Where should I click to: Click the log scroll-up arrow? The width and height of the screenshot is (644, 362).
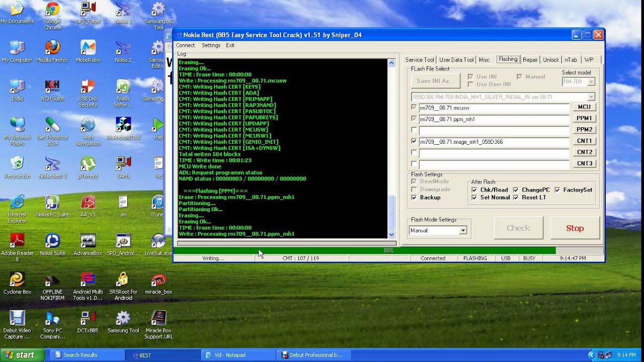click(x=391, y=63)
